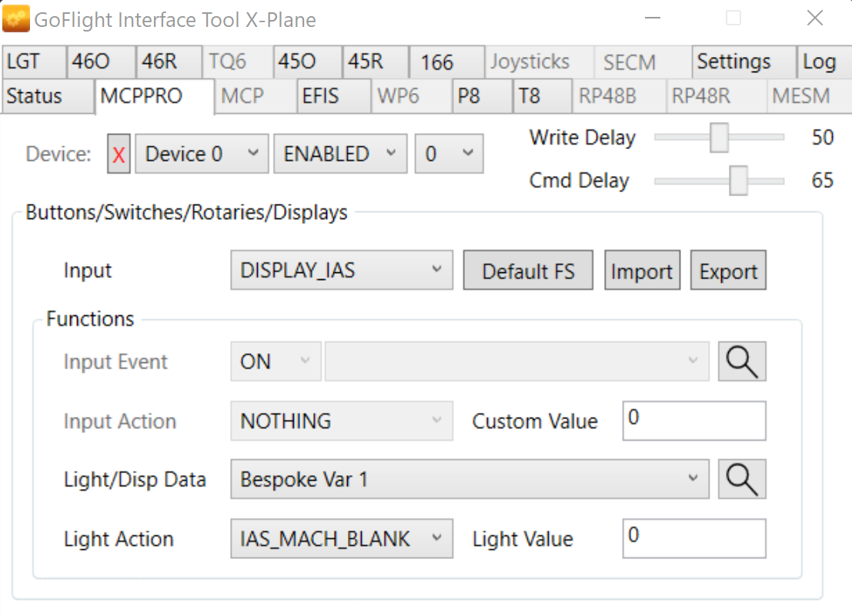
Task: Click the Cmd Delay value 65
Action: 823,180
